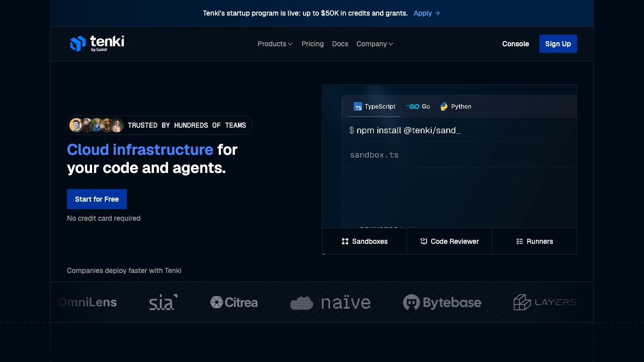
Task: Click 'Companies deploy faster with Tenki' text
Action: [124, 270]
